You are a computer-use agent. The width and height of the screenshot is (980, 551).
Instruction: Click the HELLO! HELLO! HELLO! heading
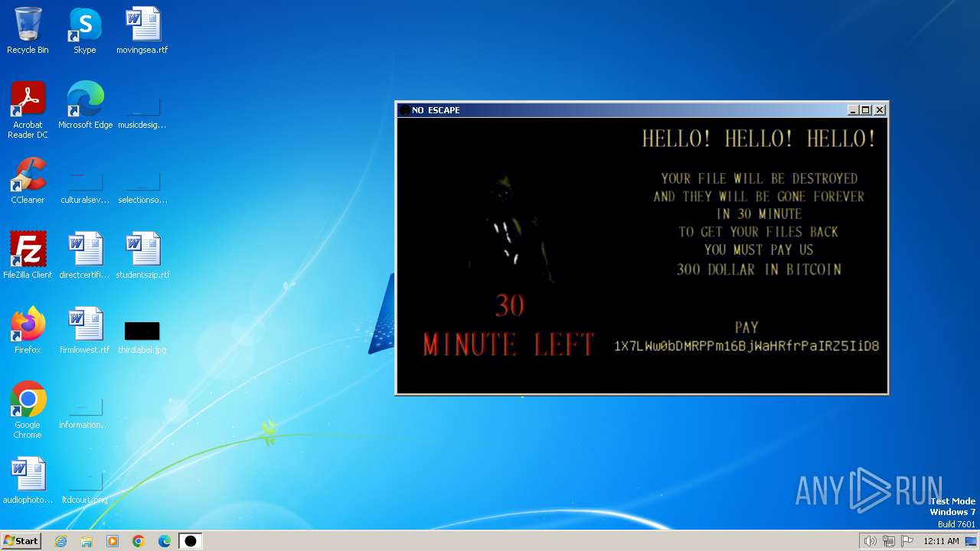[759, 139]
